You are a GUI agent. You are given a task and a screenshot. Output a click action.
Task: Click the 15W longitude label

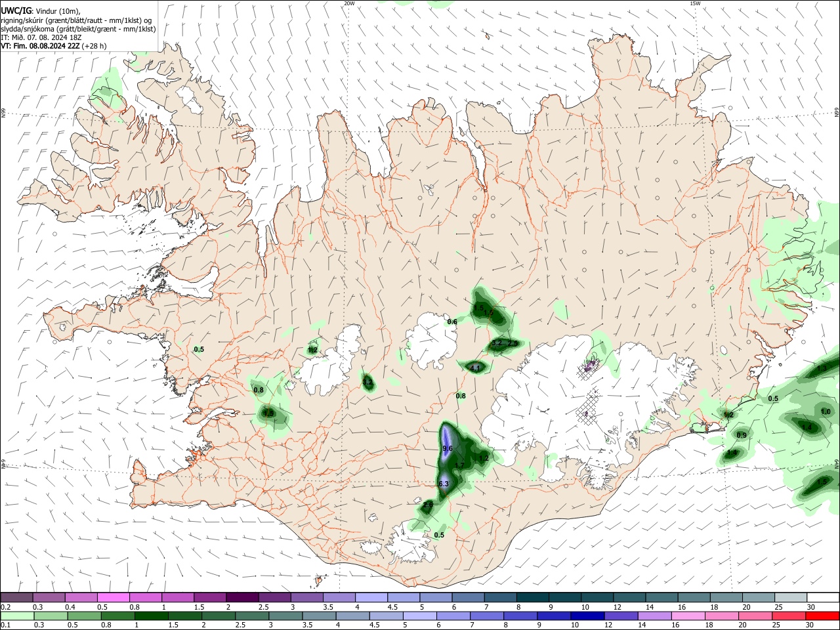[x=695, y=3]
